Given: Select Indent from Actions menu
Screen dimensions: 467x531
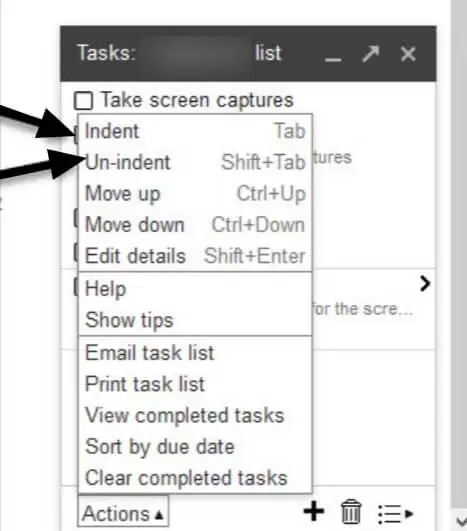Looking at the screenshot, I should (195, 131).
